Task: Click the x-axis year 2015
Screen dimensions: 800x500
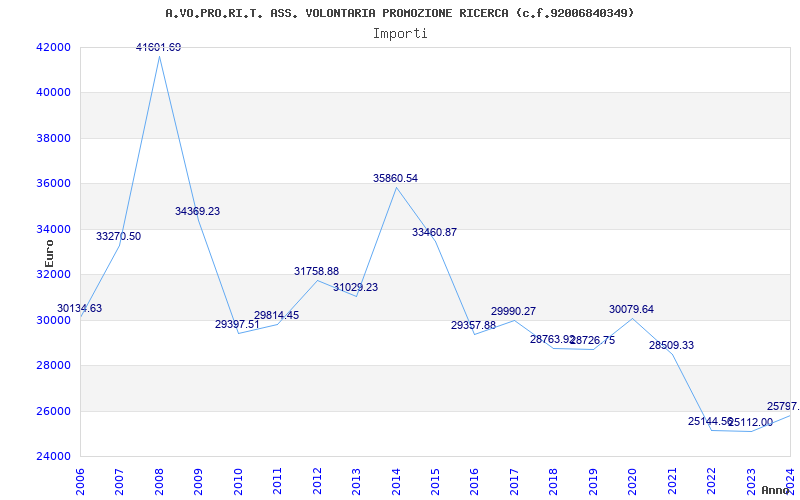Action: 435,481
